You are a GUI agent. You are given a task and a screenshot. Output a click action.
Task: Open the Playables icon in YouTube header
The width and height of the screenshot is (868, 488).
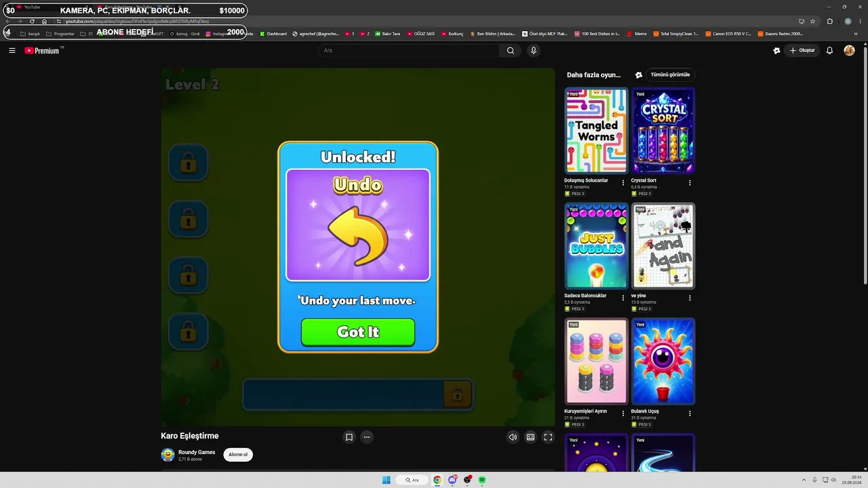pos(776,50)
